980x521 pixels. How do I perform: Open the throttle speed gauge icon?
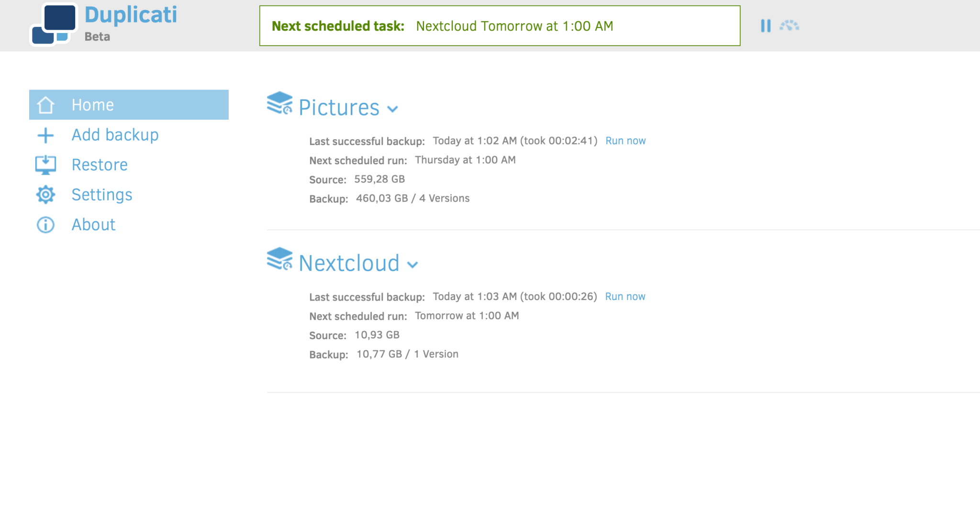tap(789, 25)
